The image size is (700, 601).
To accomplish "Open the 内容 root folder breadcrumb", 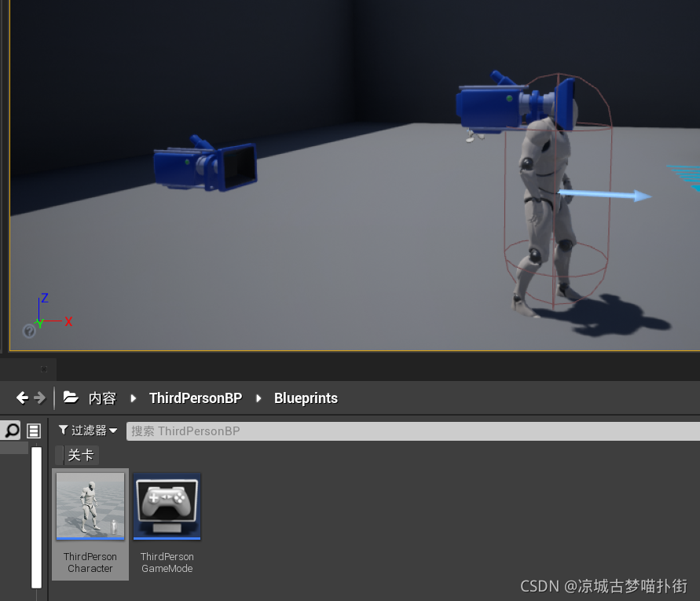I will pos(102,398).
